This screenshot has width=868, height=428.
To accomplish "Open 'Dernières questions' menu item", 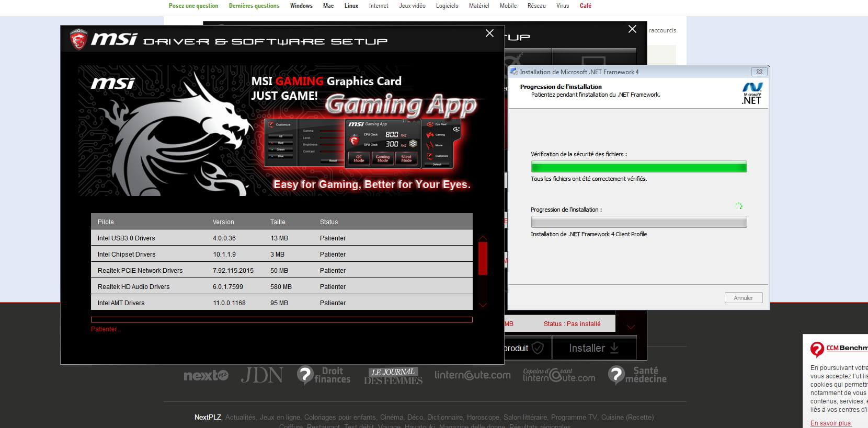I will pos(254,6).
